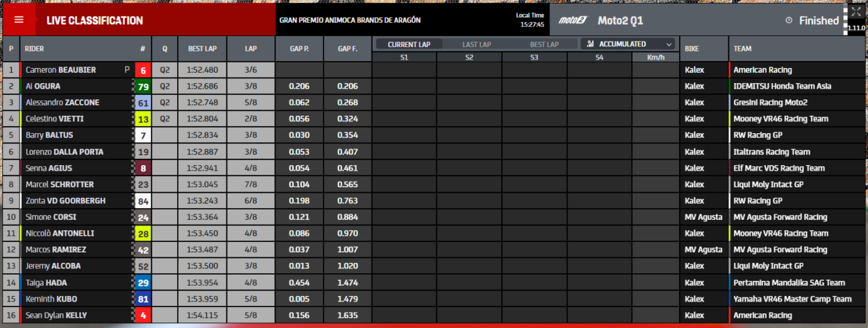This screenshot has height=328, width=868.
Task: Sort by the Best Lap column header
Action: pyautogui.click(x=202, y=49)
